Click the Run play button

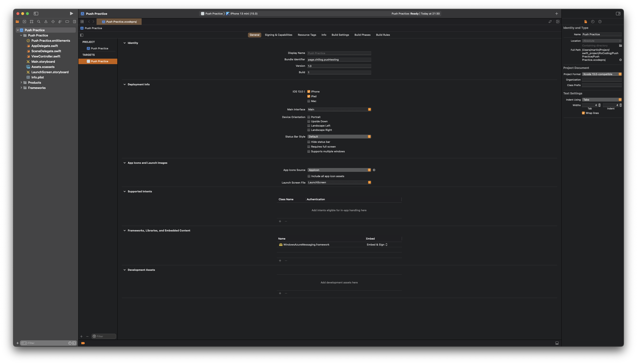click(x=71, y=14)
